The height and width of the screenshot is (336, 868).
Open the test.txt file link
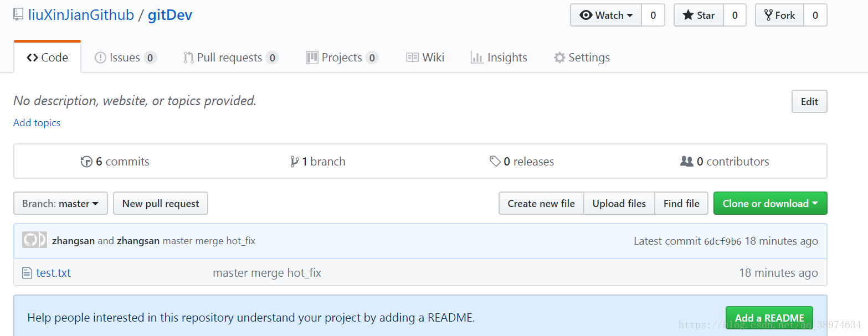point(53,273)
